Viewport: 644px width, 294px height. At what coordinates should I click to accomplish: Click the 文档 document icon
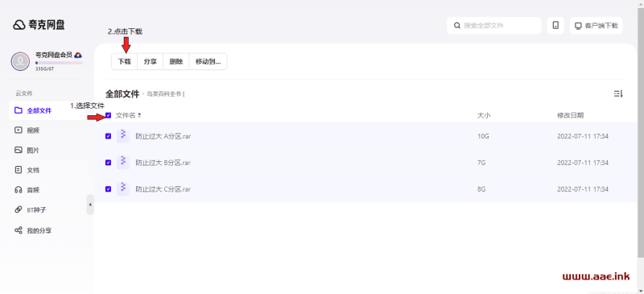point(18,170)
